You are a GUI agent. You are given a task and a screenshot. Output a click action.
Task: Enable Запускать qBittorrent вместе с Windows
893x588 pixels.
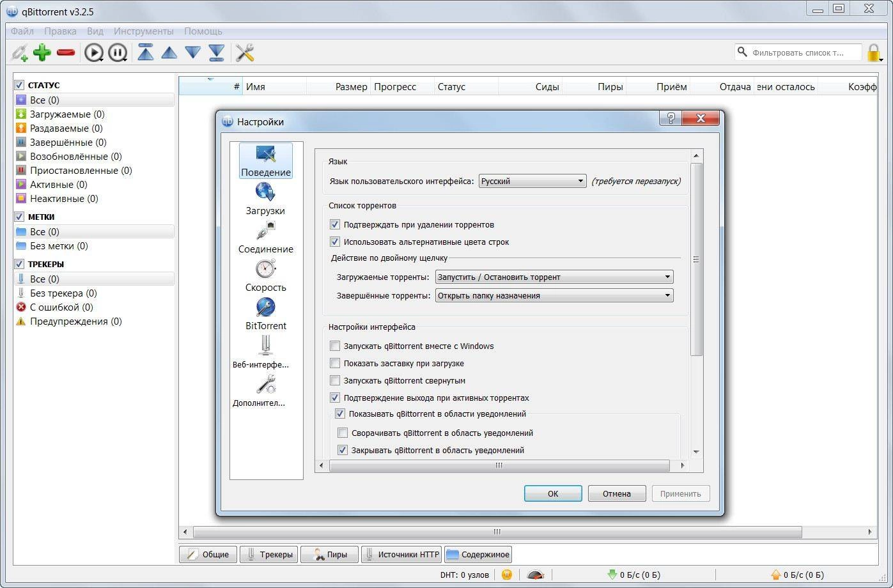[334, 346]
